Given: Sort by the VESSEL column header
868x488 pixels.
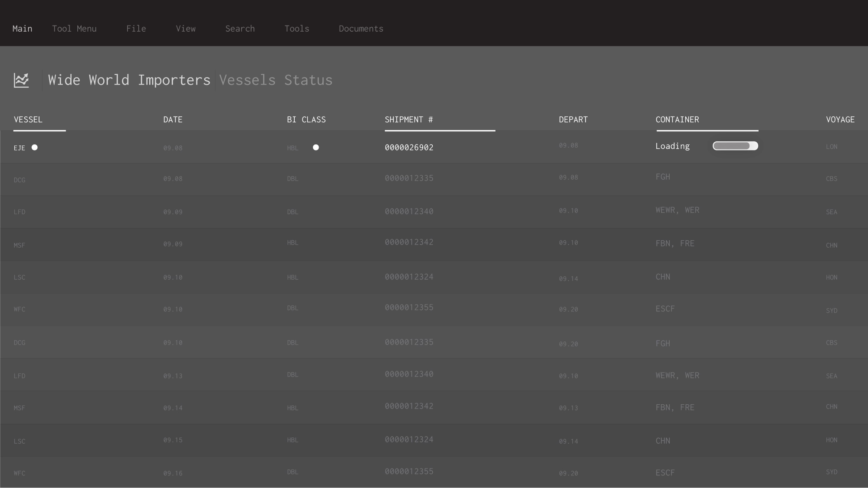Looking at the screenshot, I should click(x=28, y=120).
